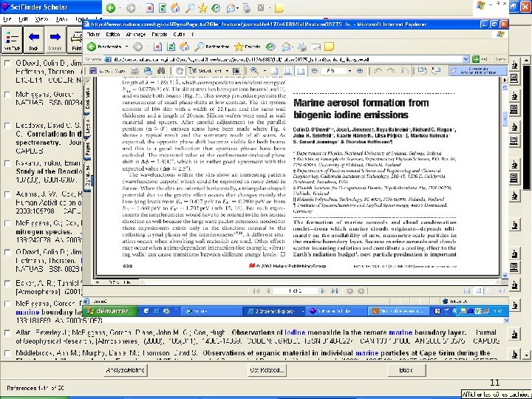Click the Acrobat Print icon
532x399 pixels.
coord(134,71)
